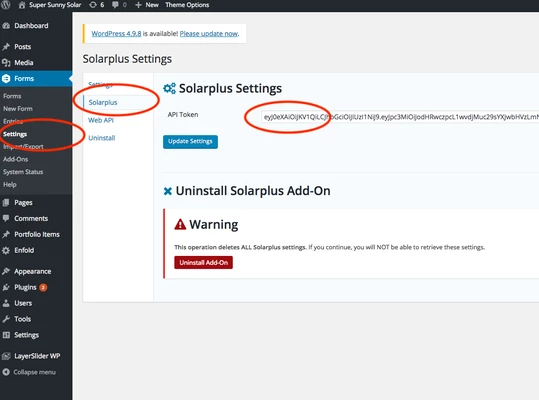Click the Super Sunny Solar site name
The width and height of the screenshot is (539, 400).
click(55, 5)
